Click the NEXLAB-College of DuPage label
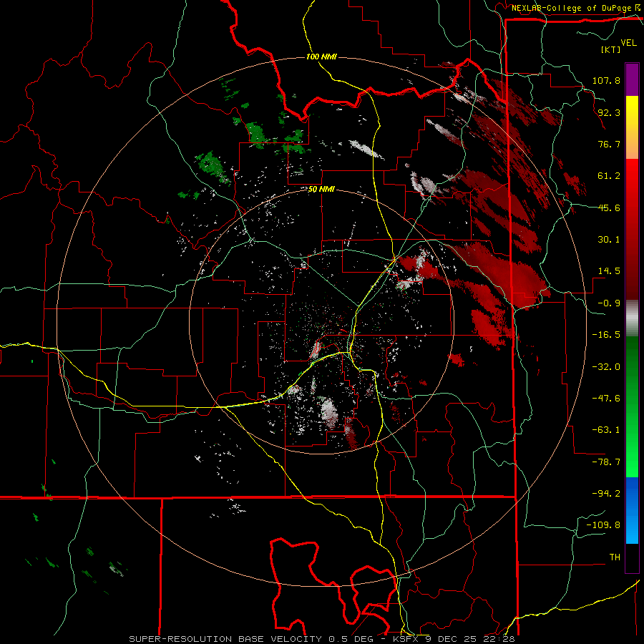The image size is (644, 644). pyautogui.click(x=571, y=8)
